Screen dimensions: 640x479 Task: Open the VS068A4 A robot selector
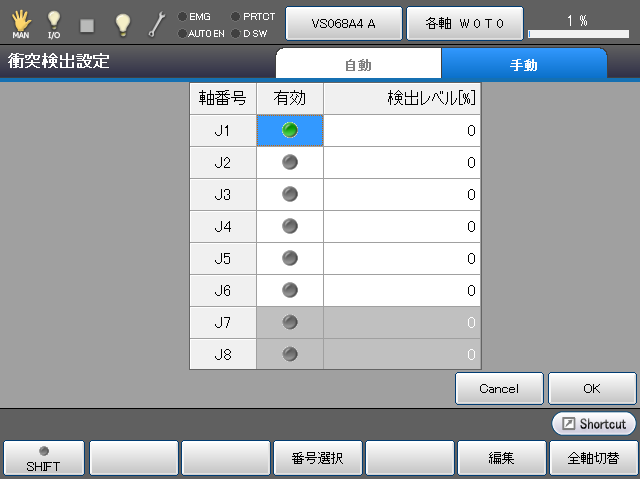coord(343,23)
